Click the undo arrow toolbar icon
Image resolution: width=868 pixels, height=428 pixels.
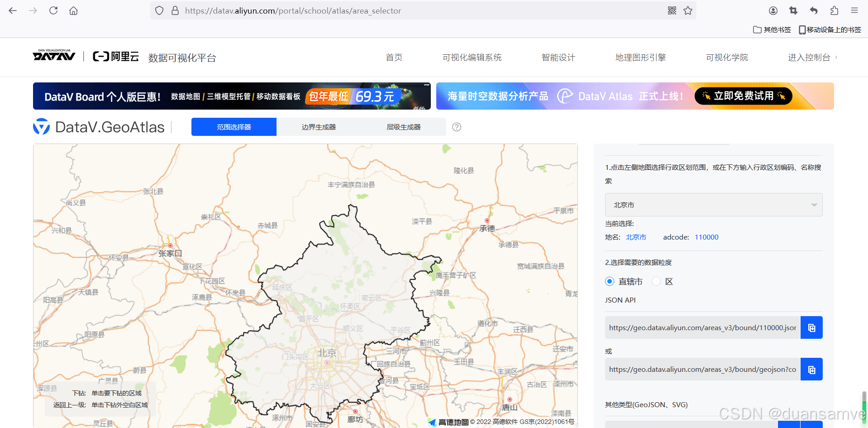pyautogui.click(x=814, y=10)
